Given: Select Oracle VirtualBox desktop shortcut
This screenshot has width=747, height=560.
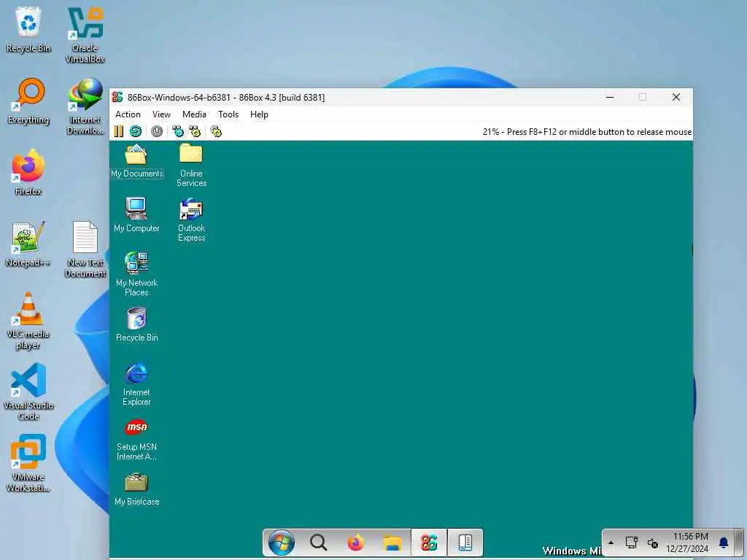Looking at the screenshot, I should click(x=85, y=35).
